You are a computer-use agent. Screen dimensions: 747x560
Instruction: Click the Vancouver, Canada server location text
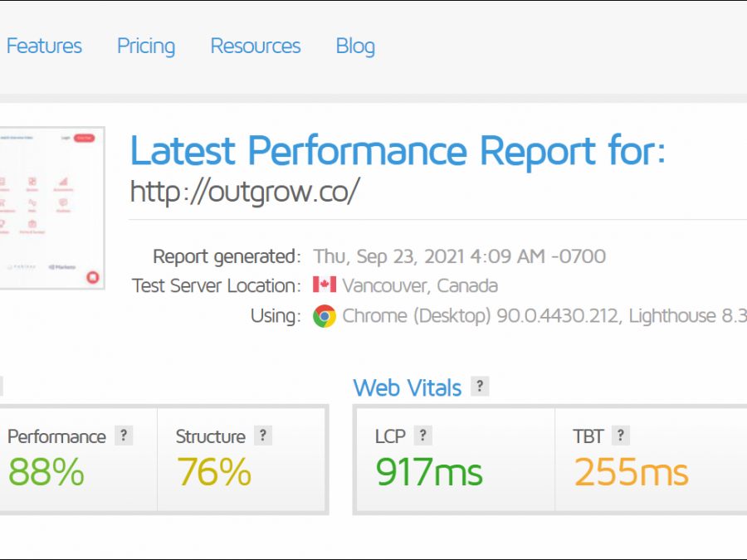pyautogui.click(x=420, y=286)
